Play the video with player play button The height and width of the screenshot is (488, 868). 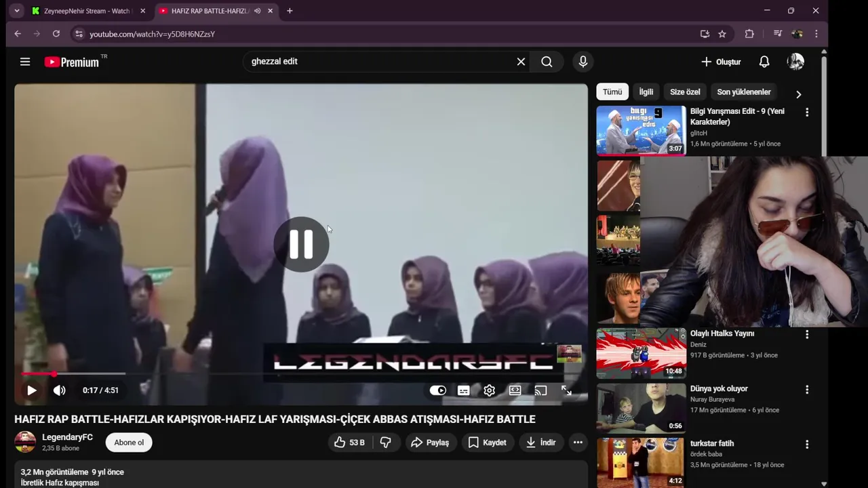pyautogui.click(x=31, y=390)
